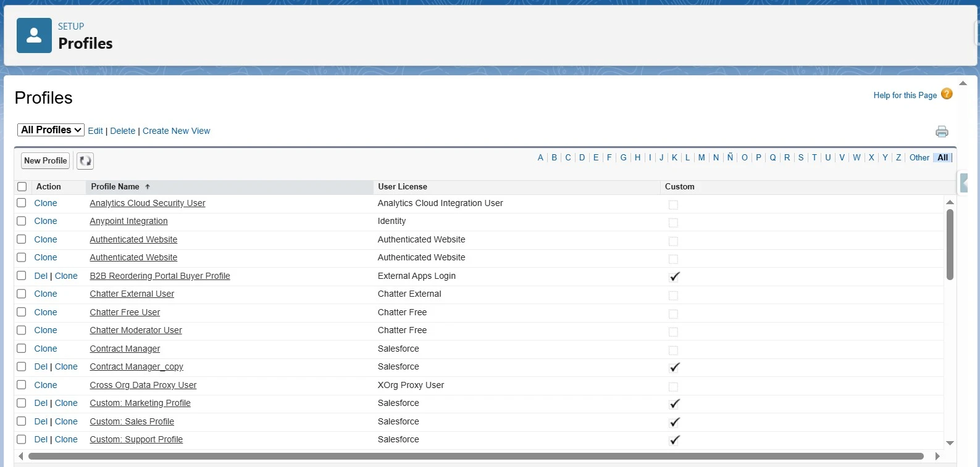Filter profiles by letter S

click(x=801, y=158)
